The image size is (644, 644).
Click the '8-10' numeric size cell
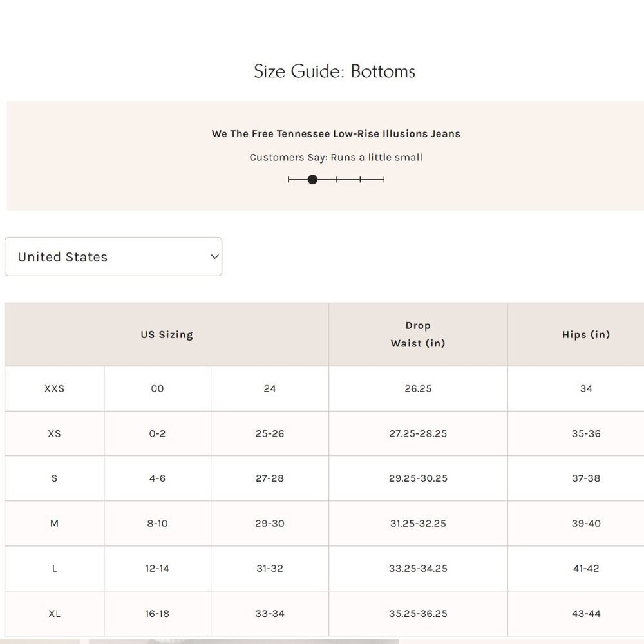[157, 524]
